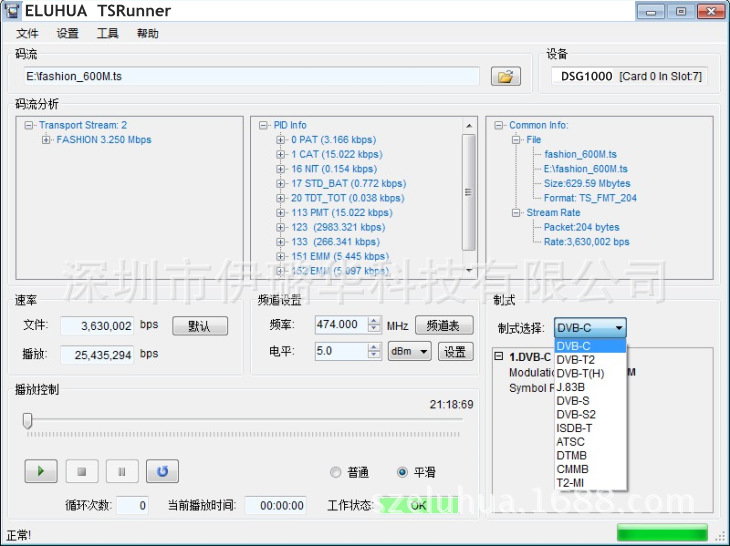Open the 工具 menu
Viewport: 730px width, 546px height.
[108, 34]
